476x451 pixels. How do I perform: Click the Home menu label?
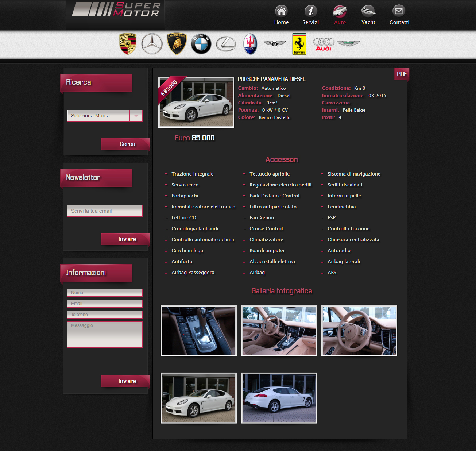[281, 22]
